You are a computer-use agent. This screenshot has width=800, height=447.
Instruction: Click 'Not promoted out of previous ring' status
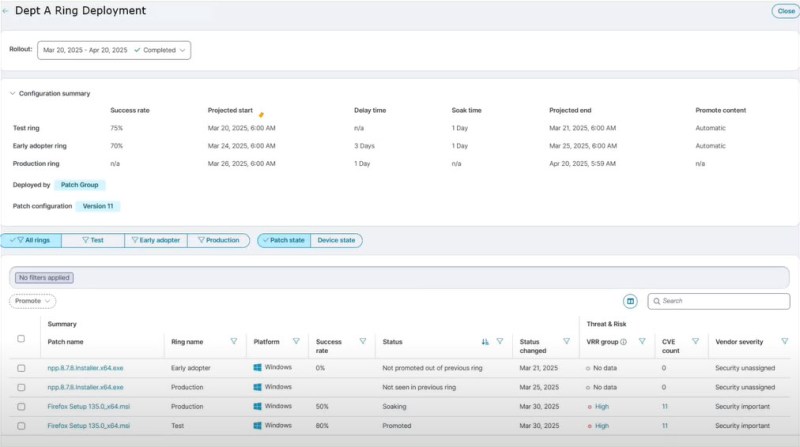432,368
